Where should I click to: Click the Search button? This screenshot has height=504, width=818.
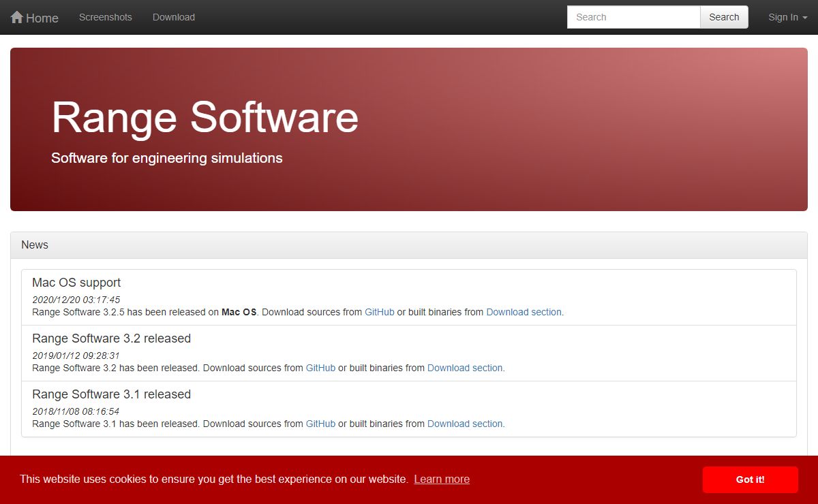(724, 17)
